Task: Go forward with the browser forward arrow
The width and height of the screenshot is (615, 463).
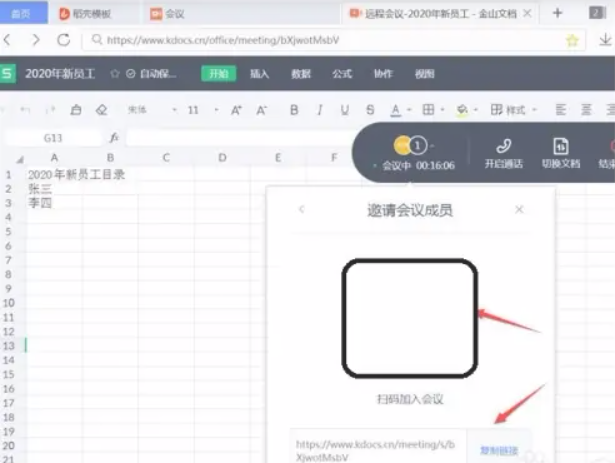Action: pyautogui.click(x=36, y=40)
